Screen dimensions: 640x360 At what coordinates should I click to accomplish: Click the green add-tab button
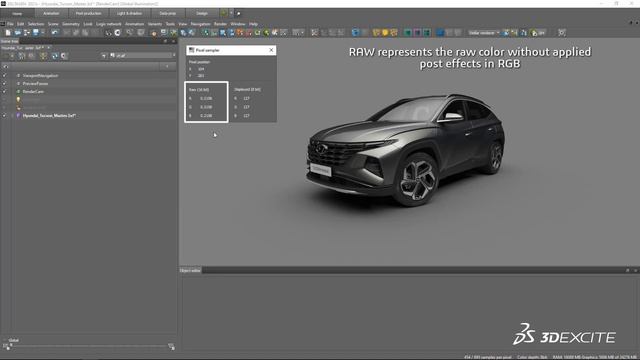click(x=224, y=13)
